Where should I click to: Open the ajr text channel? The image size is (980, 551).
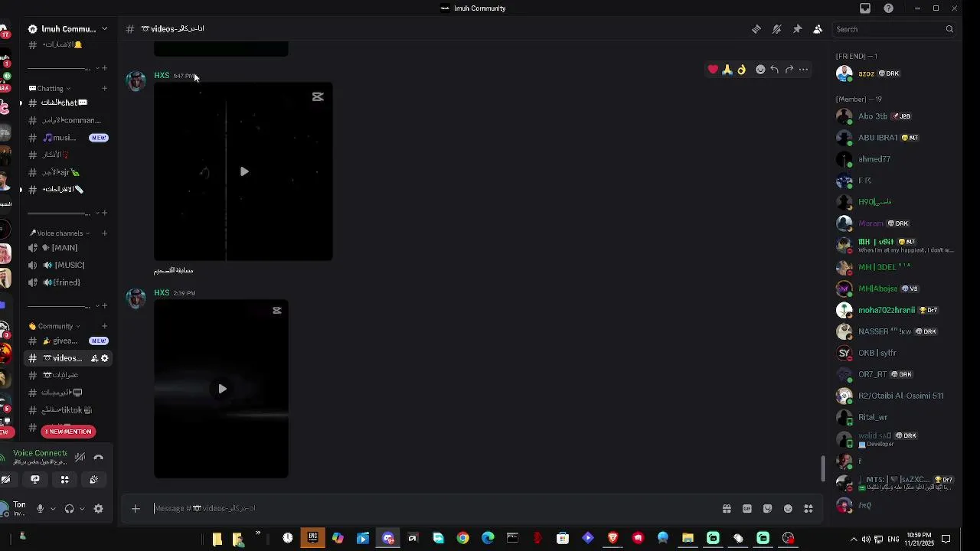coord(69,172)
